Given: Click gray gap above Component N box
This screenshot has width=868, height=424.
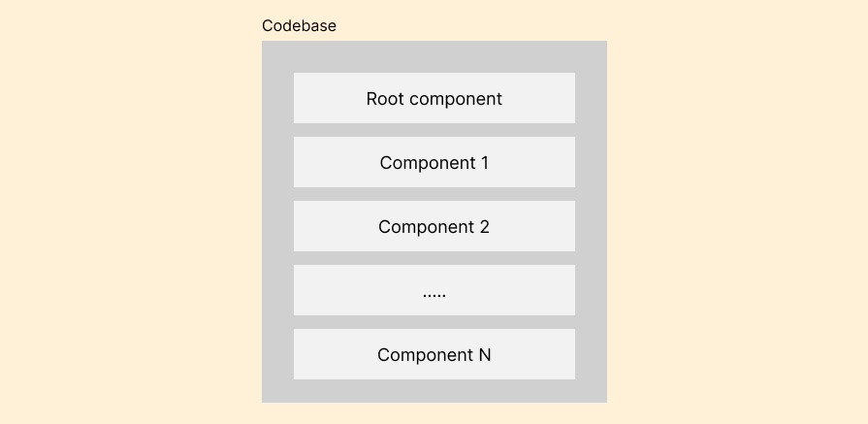Looking at the screenshot, I should point(434,322).
